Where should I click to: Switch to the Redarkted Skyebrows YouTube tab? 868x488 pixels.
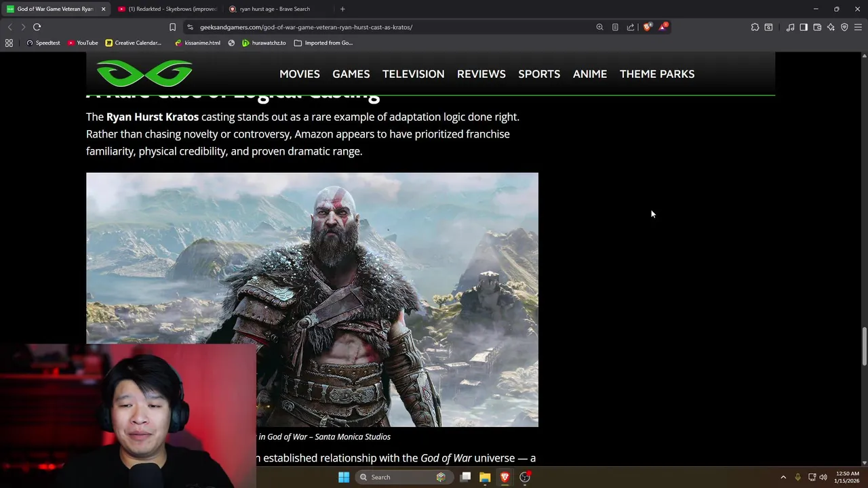(x=167, y=9)
